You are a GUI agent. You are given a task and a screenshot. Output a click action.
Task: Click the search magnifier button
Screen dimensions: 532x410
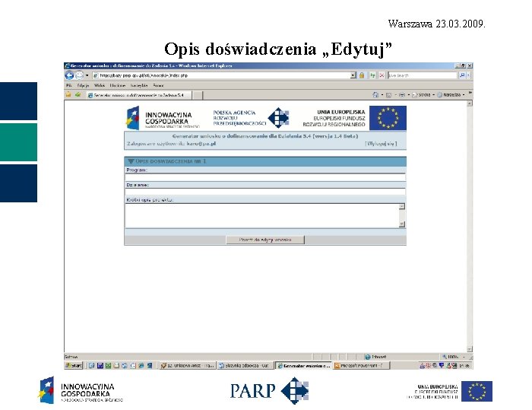(x=462, y=75)
